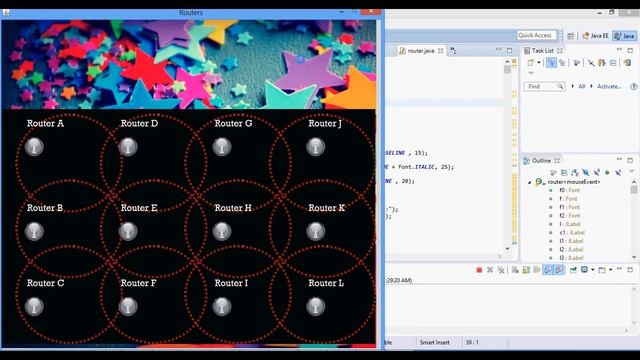Select the router.java editor tab
This screenshot has height=360, width=640.
tap(420, 51)
